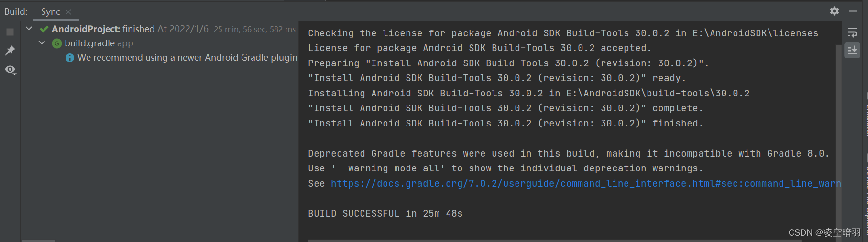This screenshot has height=242, width=868.
Task: Click the console horizontal scrollbar
Action: [x=555, y=240]
